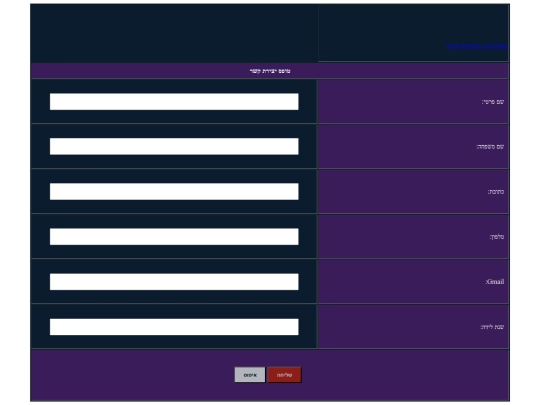The height and width of the screenshot is (405, 540).
Task: Focus the birth year (שנת לידה) input field
Action: (174, 327)
